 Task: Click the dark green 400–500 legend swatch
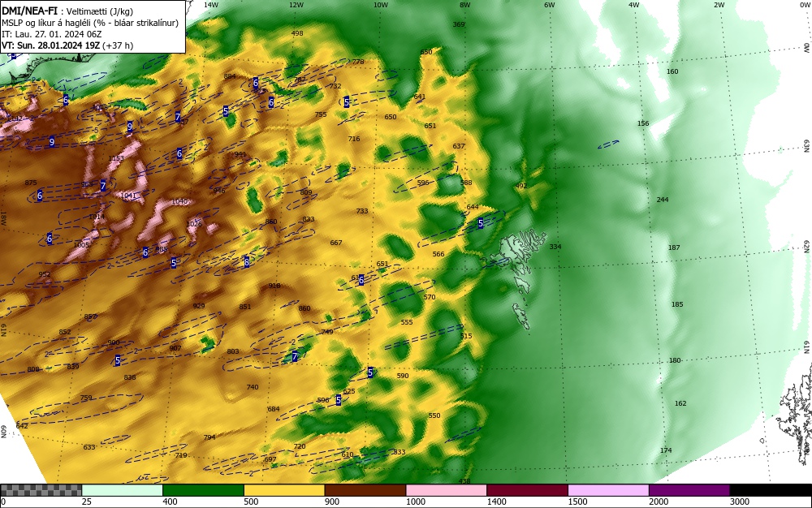pyautogui.click(x=203, y=490)
